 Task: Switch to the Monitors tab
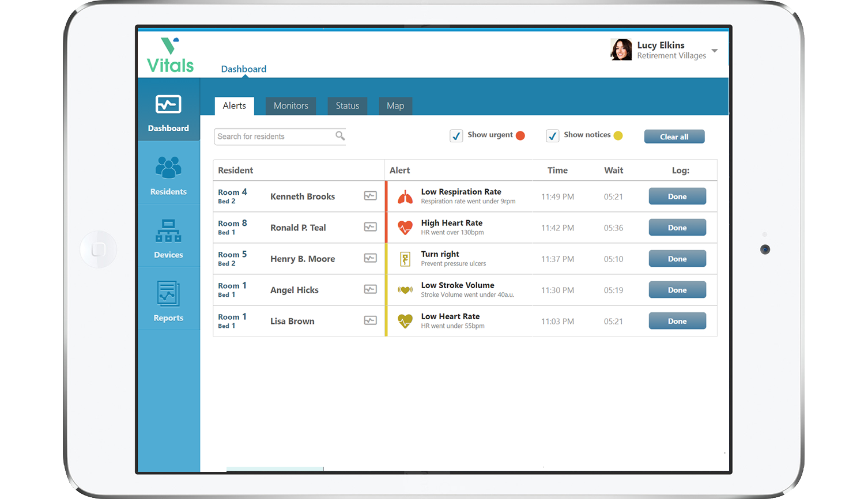(x=291, y=105)
